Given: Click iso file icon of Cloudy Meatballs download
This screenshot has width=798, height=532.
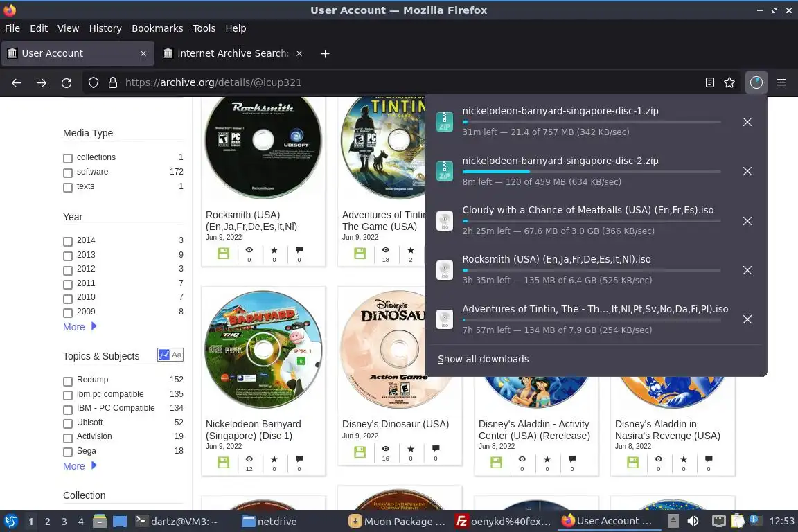Looking at the screenshot, I should (x=445, y=221).
